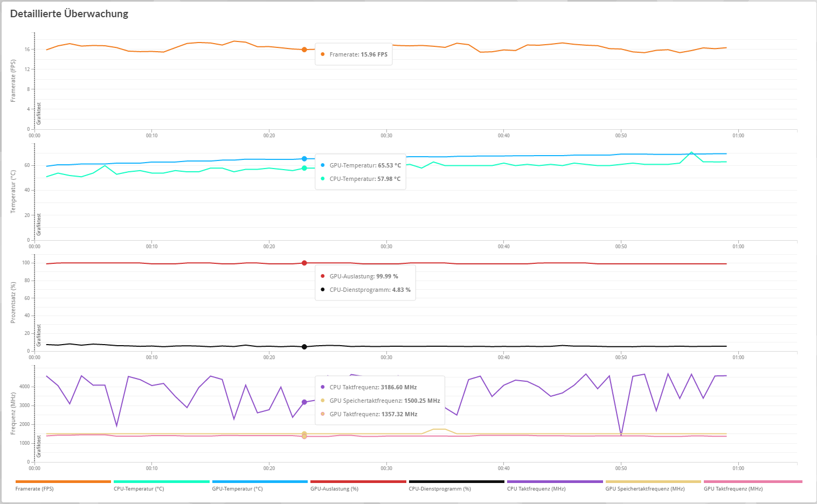Toggle the CPU-Temperatur (°C) legend entry
This screenshot has height=504, width=817.
[x=161, y=486]
